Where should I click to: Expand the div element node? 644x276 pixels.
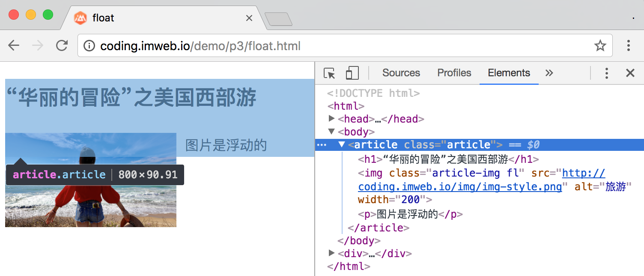(331, 252)
